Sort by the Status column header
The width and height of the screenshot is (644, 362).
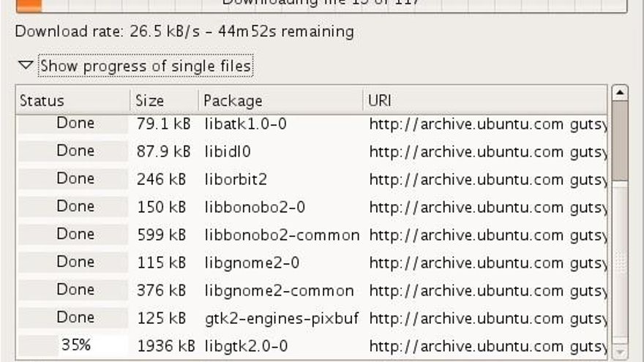[72, 101]
